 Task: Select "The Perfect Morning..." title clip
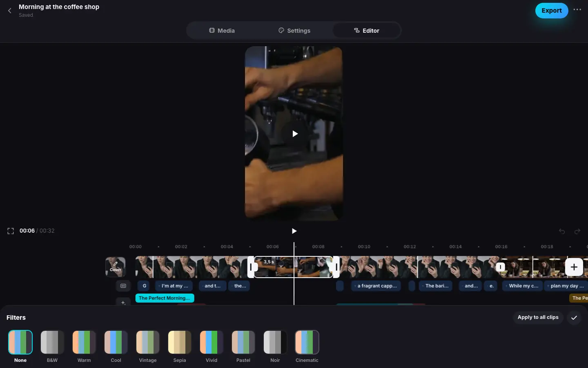165,298
